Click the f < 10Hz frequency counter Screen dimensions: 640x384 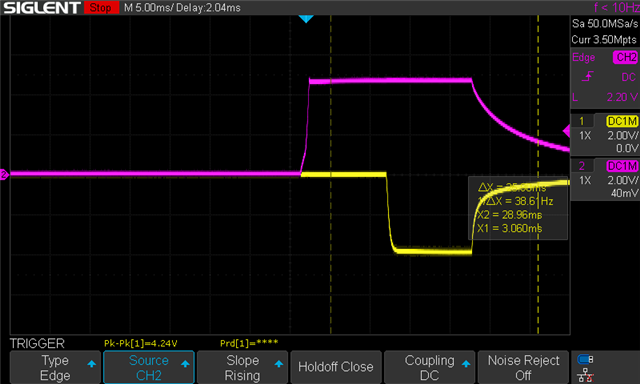pyautogui.click(x=616, y=7)
